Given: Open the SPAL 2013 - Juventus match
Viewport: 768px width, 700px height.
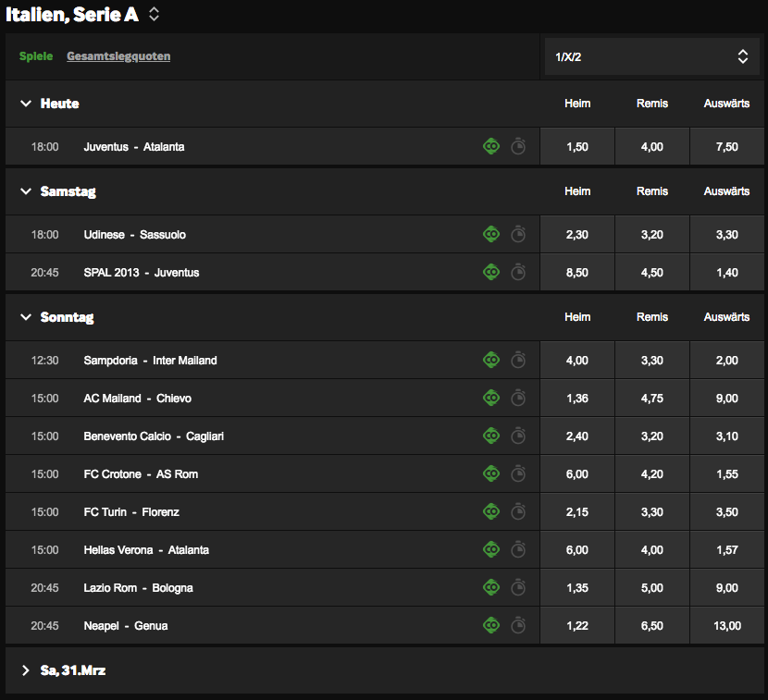Looking at the screenshot, I should (141, 272).
